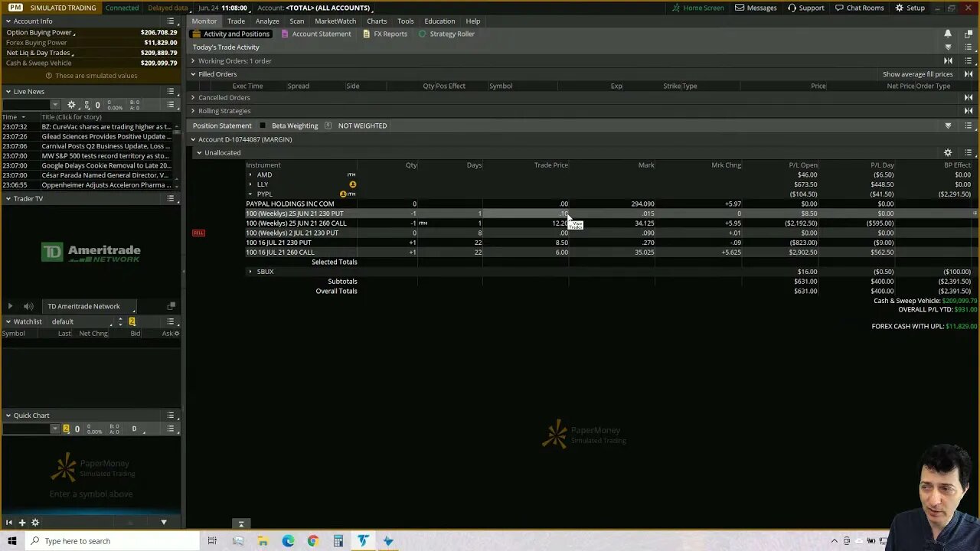Viewport: 980px width, 551px height.
Task: Click Windows Type here to search box
Action: click(x=111, y=541)
